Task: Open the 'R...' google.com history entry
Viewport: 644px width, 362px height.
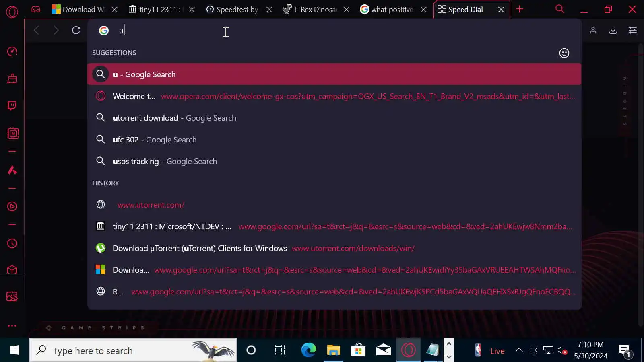Action: tap(334, 292)
